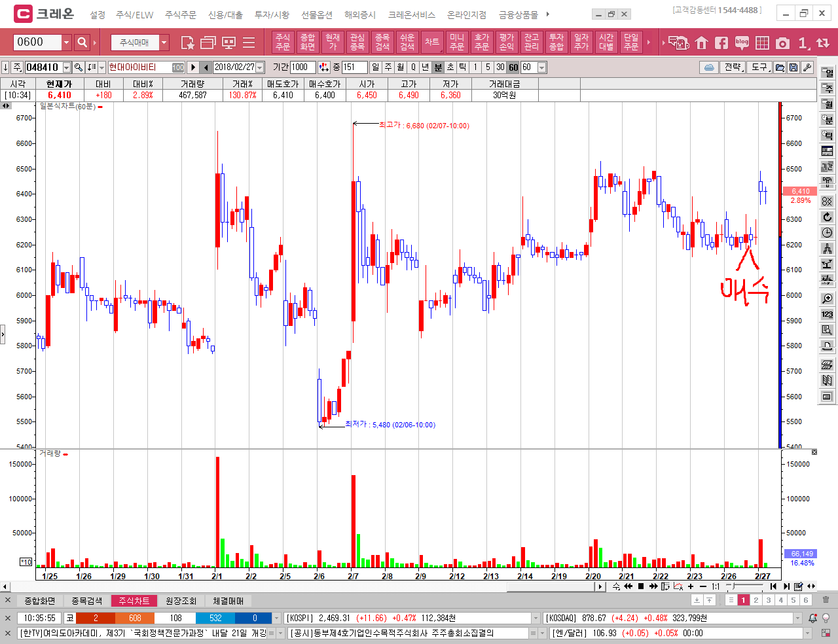This screenshot has height=644, width=838.
Task: Click the open folder icon in chart toolbar
Action: pos(780,67)
